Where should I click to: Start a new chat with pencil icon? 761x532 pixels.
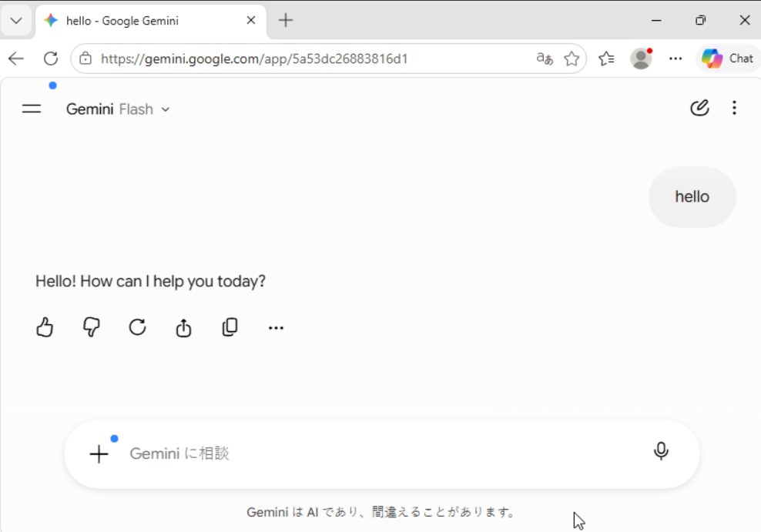[x=699, y=108]
